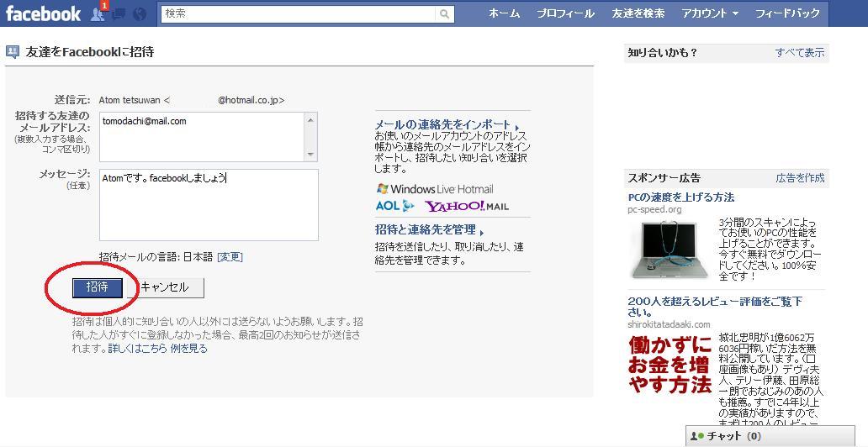Image resolution: width=868 pixels, height=447 pixels.
Task: Open フィードバック in the top navigation
Action: click(787, 13)
